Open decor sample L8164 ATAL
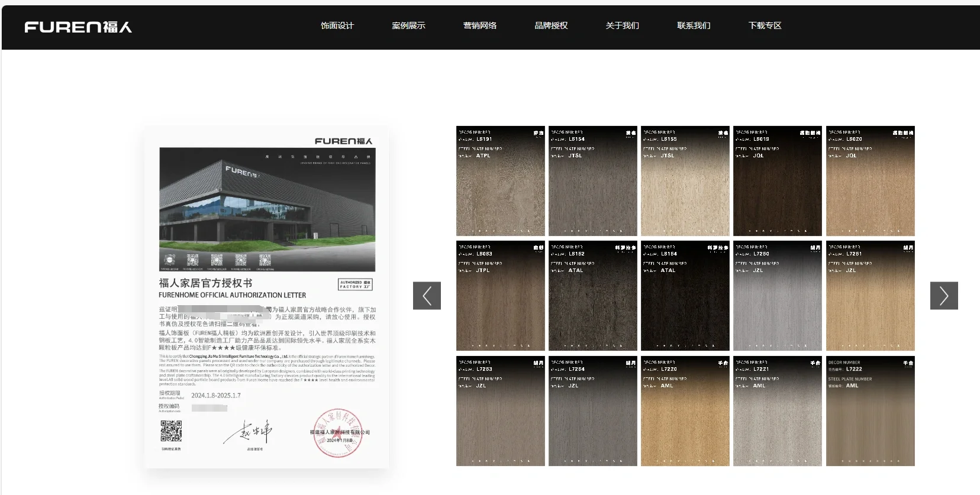Viewport: 980px width, 495px height. pos(685,296)
